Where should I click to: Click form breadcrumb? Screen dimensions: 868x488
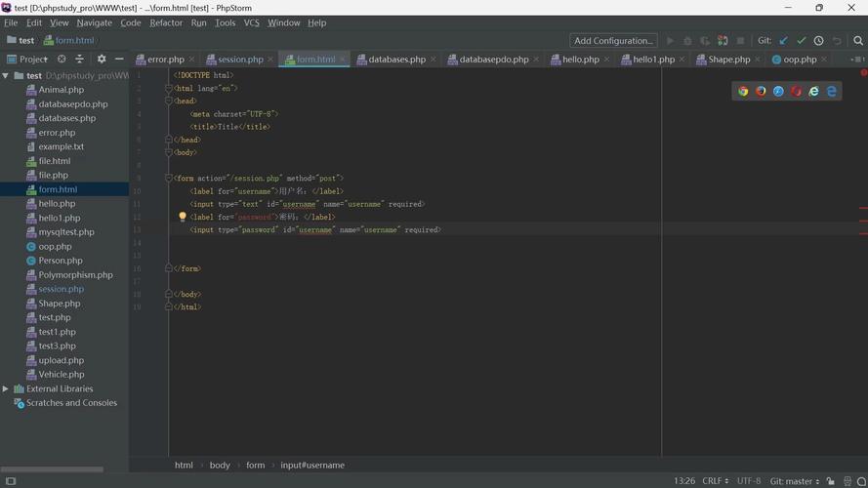[255, 466]
